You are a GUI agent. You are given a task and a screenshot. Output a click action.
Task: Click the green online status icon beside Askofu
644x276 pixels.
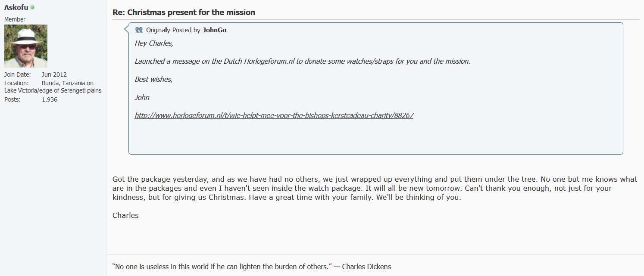[32, 7]
